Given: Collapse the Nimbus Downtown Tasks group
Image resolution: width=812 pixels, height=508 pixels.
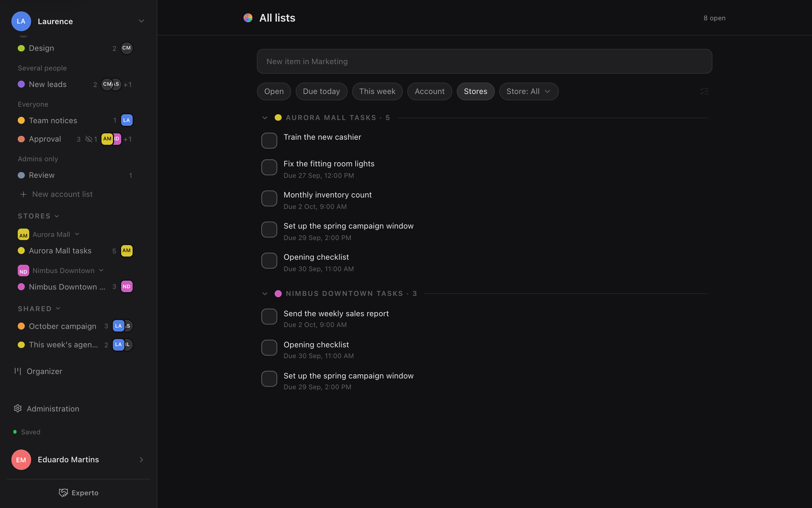Looking at the screenshot, I should 265,294.
